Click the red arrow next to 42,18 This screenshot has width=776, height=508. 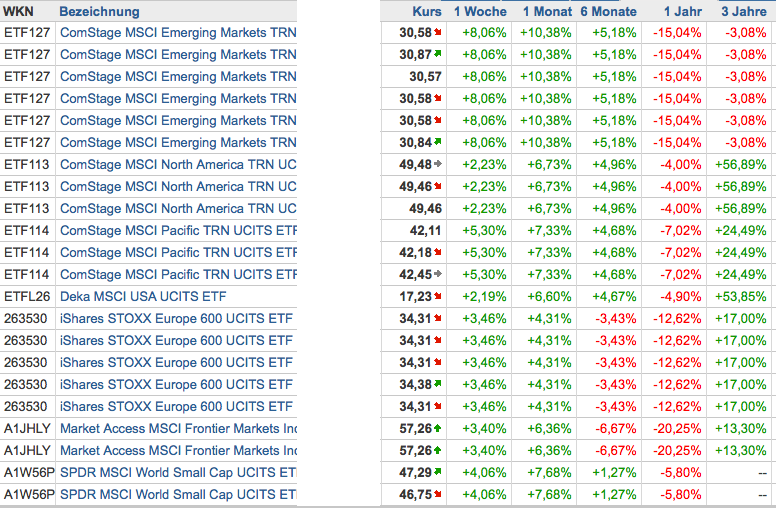click(x=438, y=252)
